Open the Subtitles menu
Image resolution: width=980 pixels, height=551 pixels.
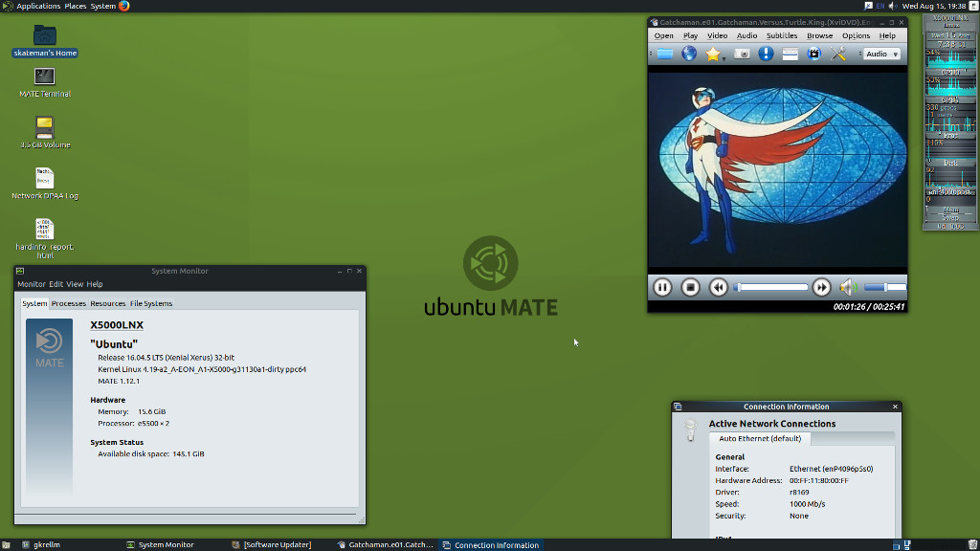click(781, 35)
